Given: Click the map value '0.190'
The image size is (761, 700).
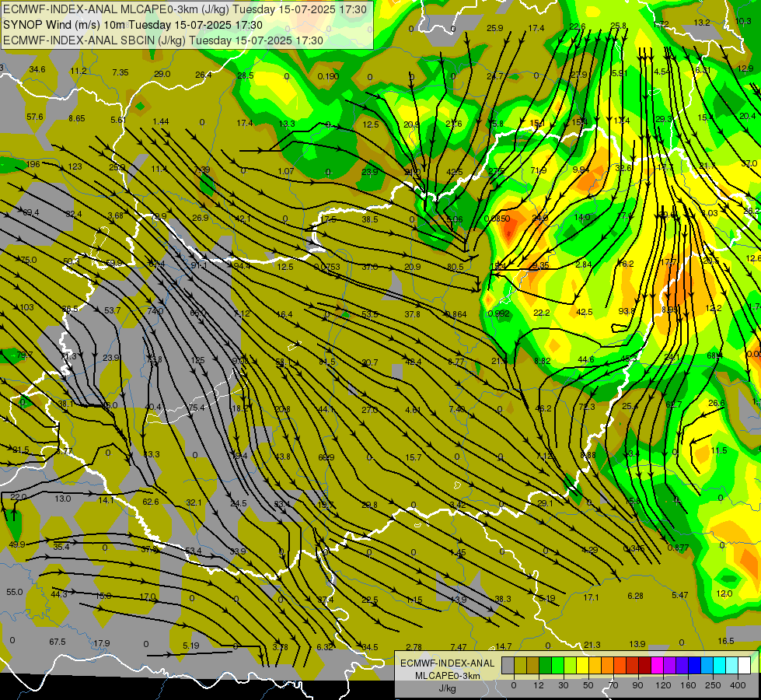Looking at the screenshot, I should [328, 76].
